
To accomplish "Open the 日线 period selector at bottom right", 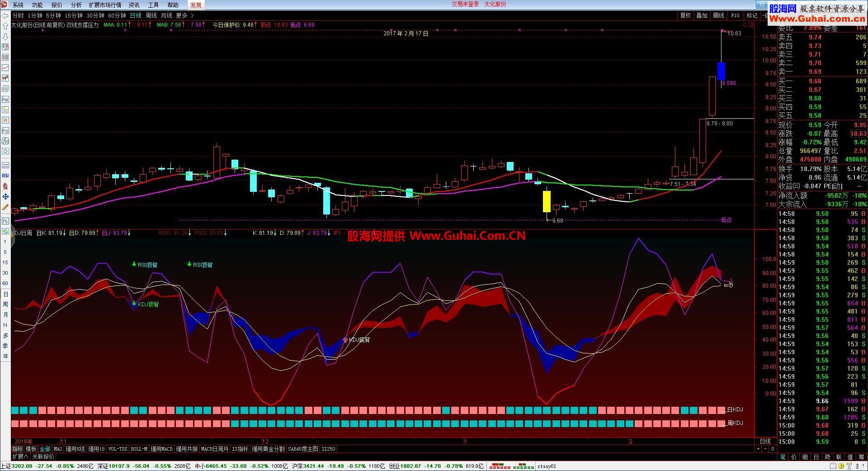I will (765, 441).
